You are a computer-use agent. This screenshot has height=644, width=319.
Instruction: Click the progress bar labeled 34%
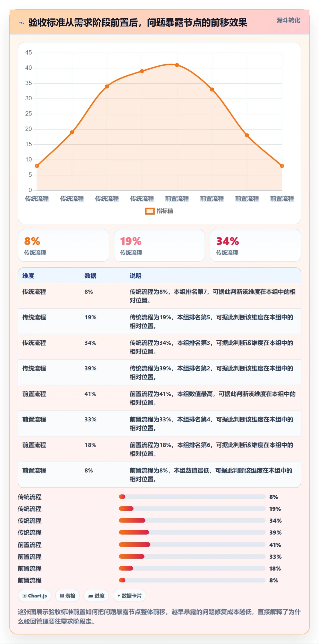pyautogui.click(x=192, y=520)
